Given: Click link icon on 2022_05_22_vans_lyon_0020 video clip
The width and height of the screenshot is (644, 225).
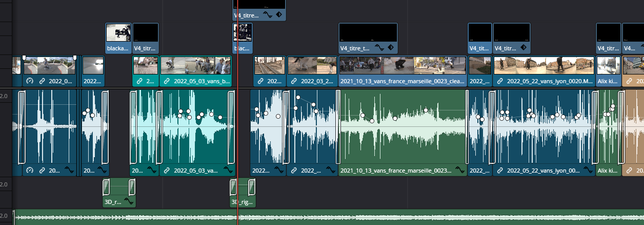Looking at the screenshot, I should coord(500,81).
